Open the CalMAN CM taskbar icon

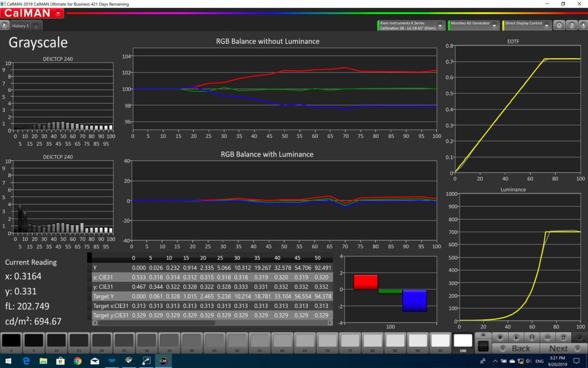coord(163,361)
